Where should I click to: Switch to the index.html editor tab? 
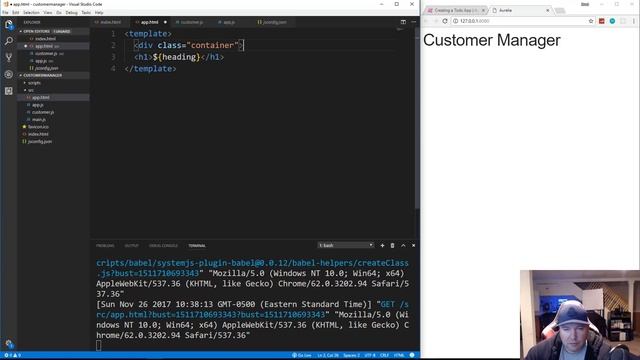(x=110, y=22)
